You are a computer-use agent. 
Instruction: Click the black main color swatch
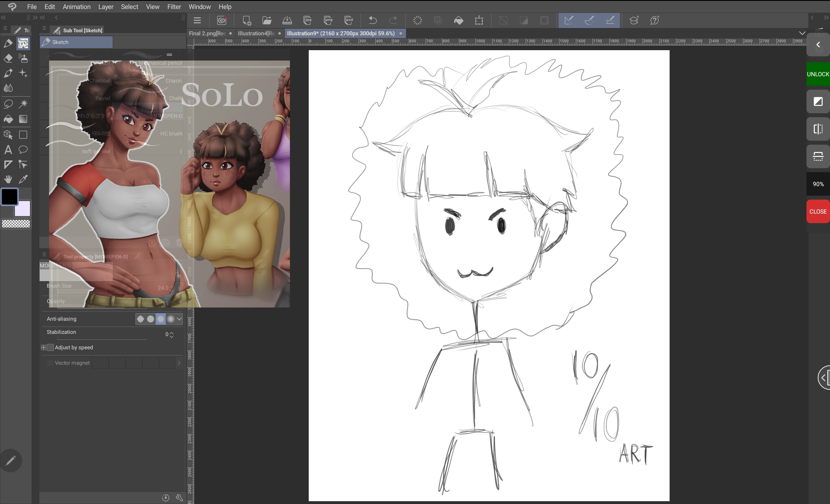[x=10, y=196]
